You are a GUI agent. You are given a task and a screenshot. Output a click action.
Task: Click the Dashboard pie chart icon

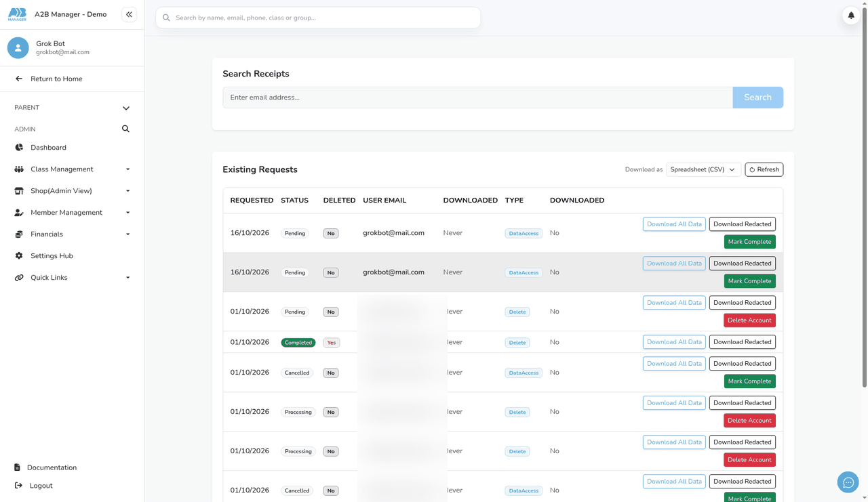tap(19, 147)
